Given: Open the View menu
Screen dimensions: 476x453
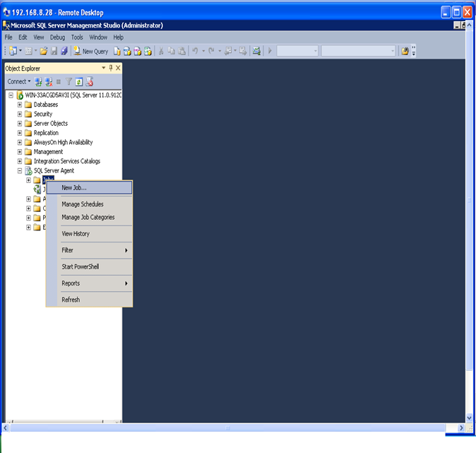Looking at the screenshot, I should click(x=39, y=37).
